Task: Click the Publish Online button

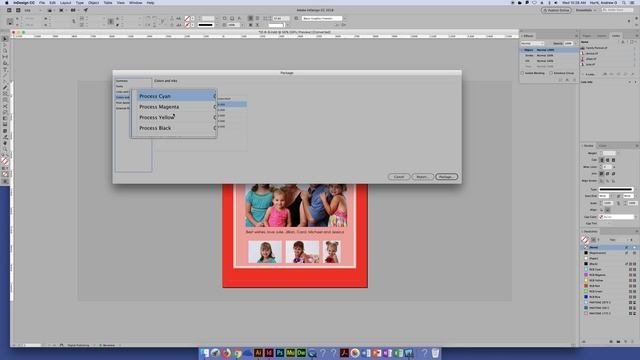Action: point(556,10)
